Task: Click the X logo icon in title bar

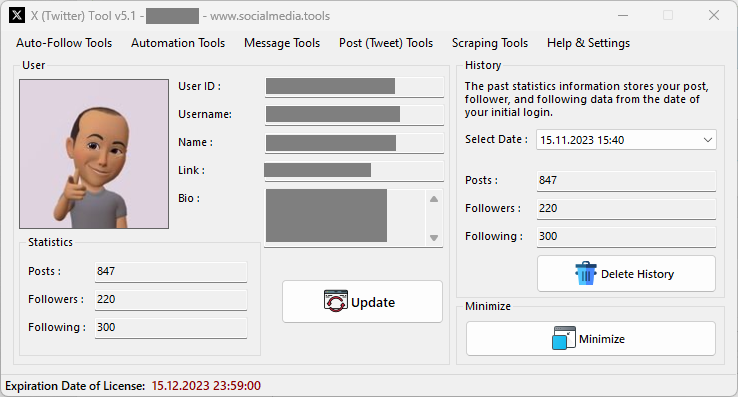Action: 17,16
